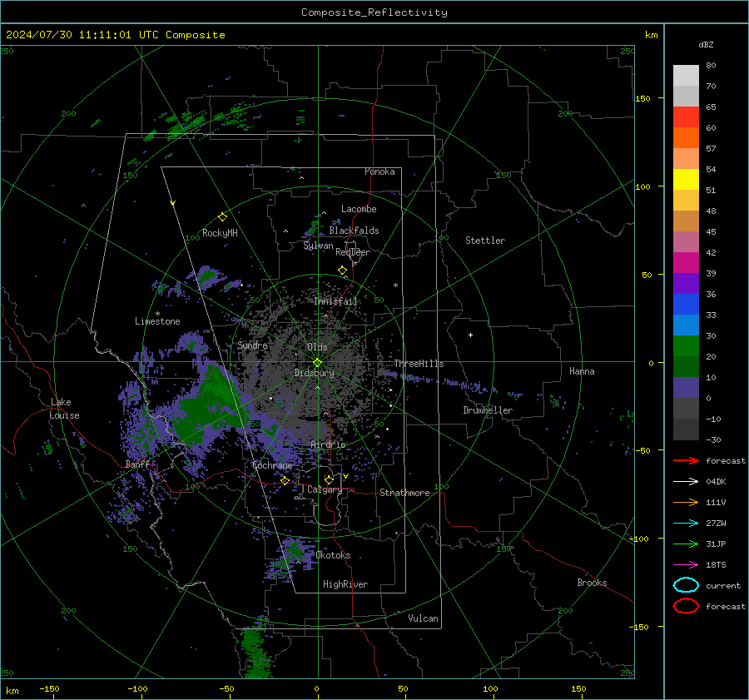
Task: Click the yellow diamond marker below RedDeer
Action: pyautogui.click(x=342, y=271)
